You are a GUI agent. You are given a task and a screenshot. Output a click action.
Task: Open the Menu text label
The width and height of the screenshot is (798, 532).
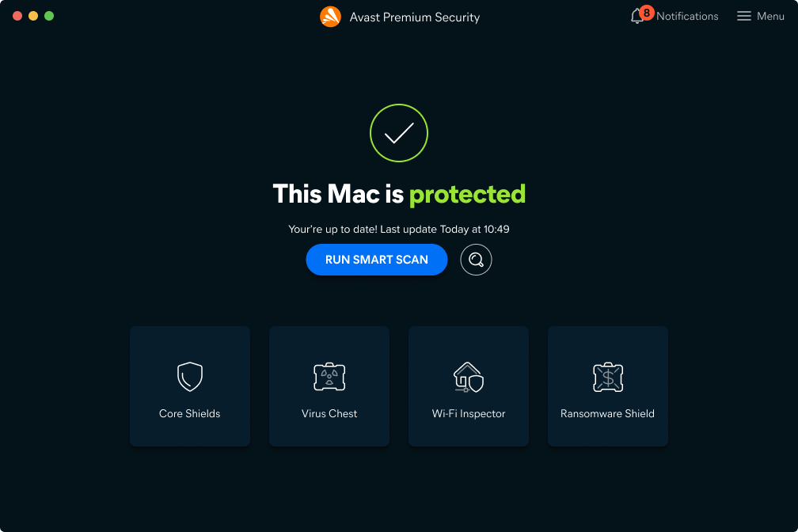[770, 17]
